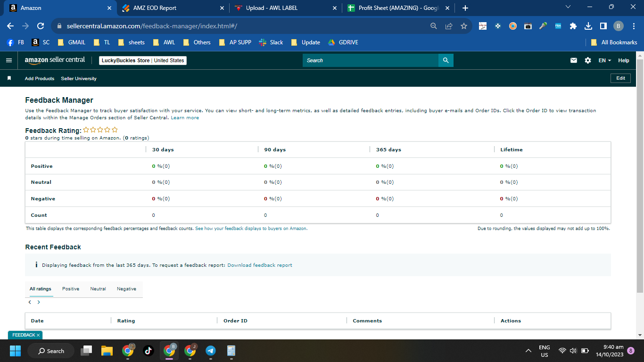Open See how your feedback displays link
Image resolution: width=644 pixels, height=362 pixels.
click(x=251, y=228)
